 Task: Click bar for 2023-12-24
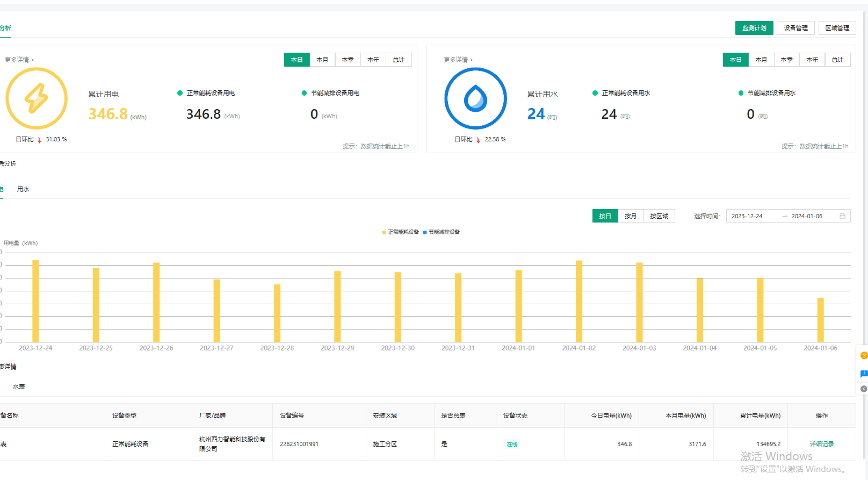[x=35, y=301]
